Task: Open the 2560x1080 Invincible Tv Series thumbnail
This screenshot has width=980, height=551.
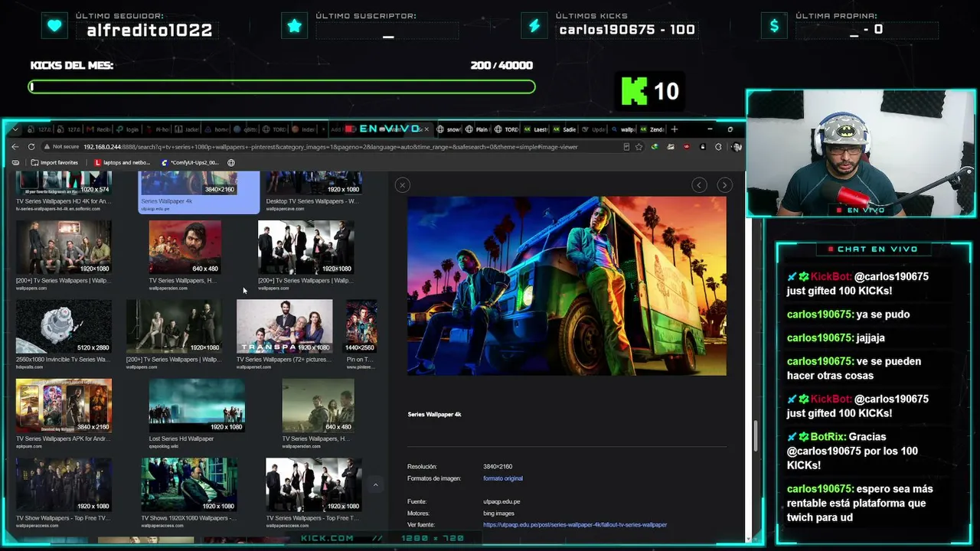Action: [x=64, y=327]
